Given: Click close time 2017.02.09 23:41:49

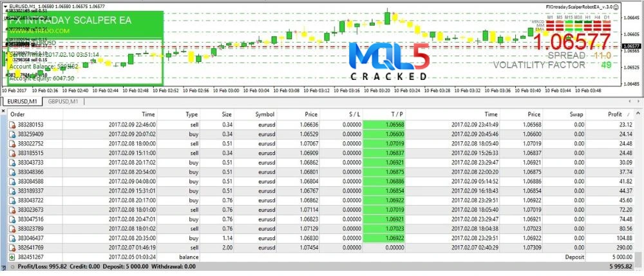Looking at the screenshot, I should (475, 124).
